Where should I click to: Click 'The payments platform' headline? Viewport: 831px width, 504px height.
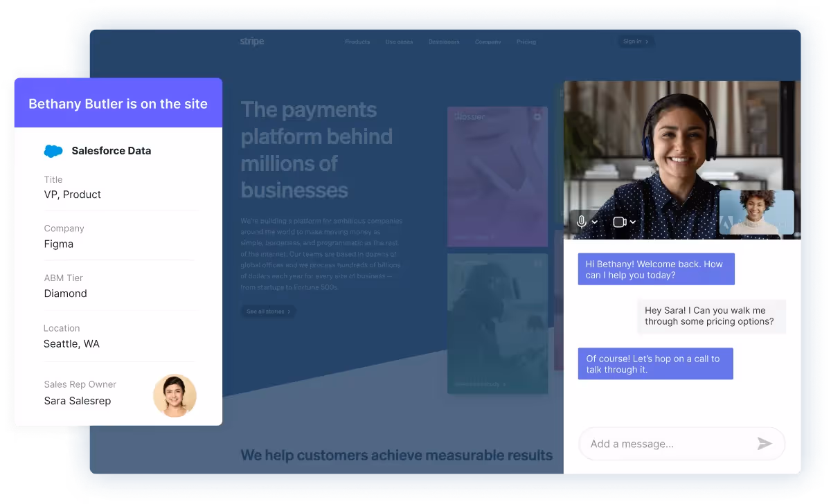[316, 150]
